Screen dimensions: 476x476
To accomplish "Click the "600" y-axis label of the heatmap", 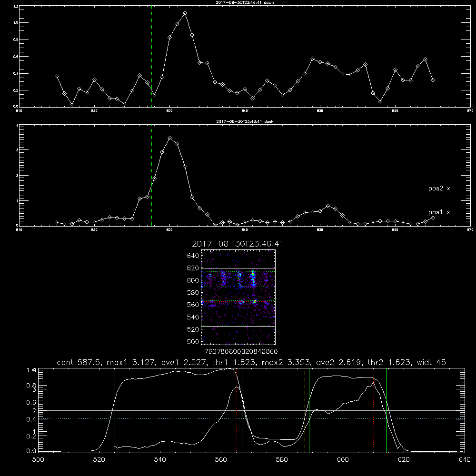I will click(193, 280).
